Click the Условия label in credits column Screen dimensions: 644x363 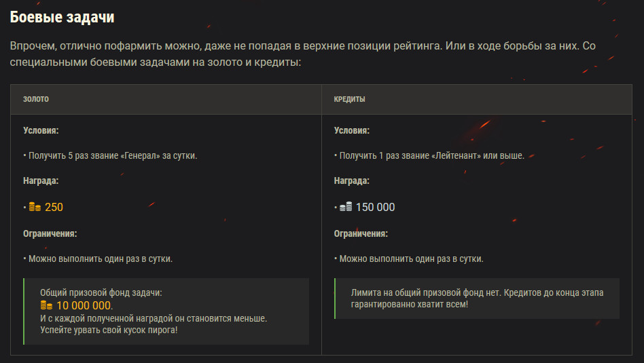pos(352,130)
